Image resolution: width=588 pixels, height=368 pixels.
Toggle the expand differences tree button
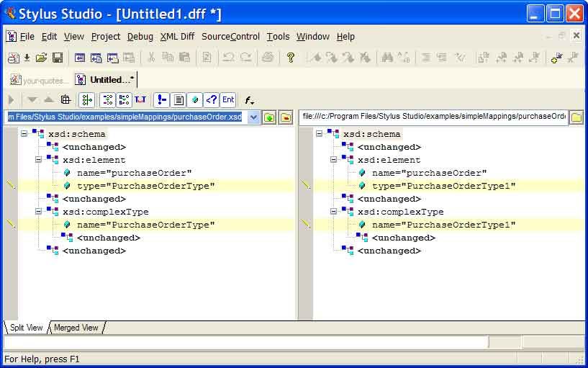[108, 99]
